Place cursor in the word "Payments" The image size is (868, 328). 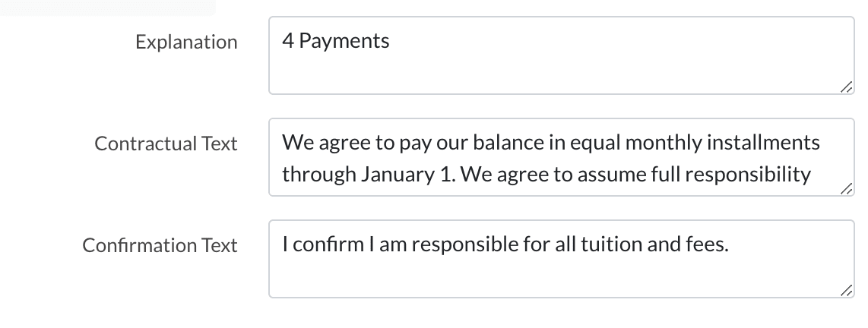[x=344, y=41]
